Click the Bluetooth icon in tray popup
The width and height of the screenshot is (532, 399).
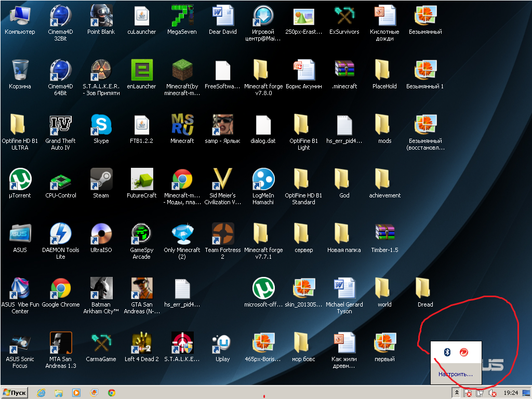[x=447, y=352]
